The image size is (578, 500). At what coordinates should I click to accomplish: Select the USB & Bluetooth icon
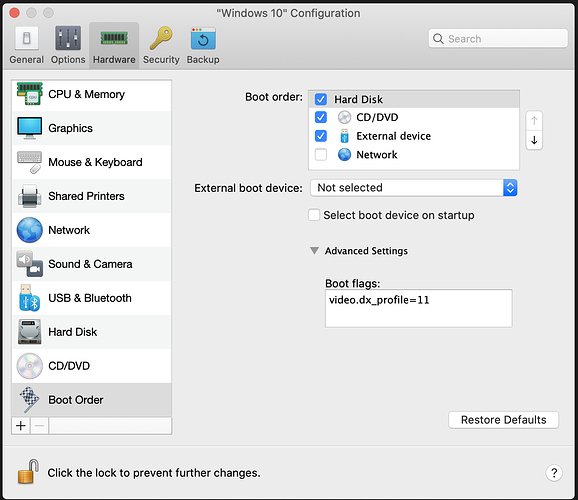[x=29, y=298]
